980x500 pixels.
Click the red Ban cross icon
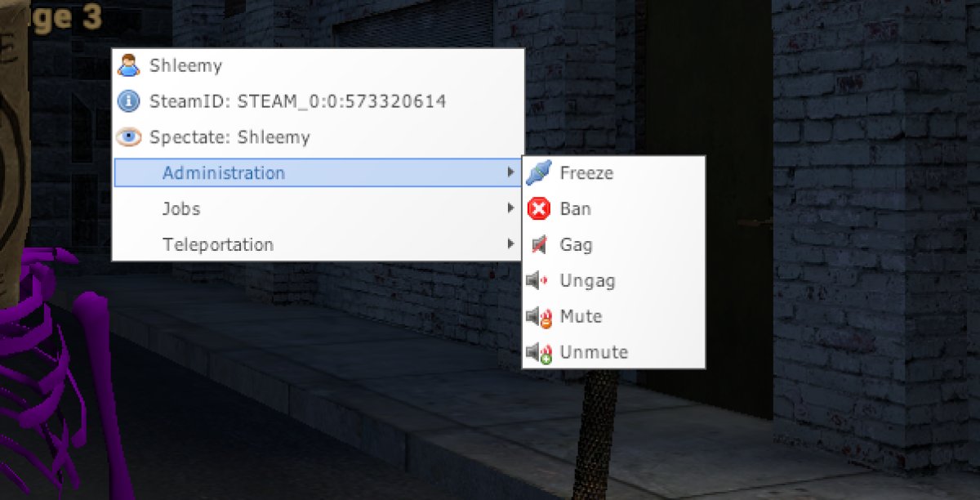tap(539, 209)
